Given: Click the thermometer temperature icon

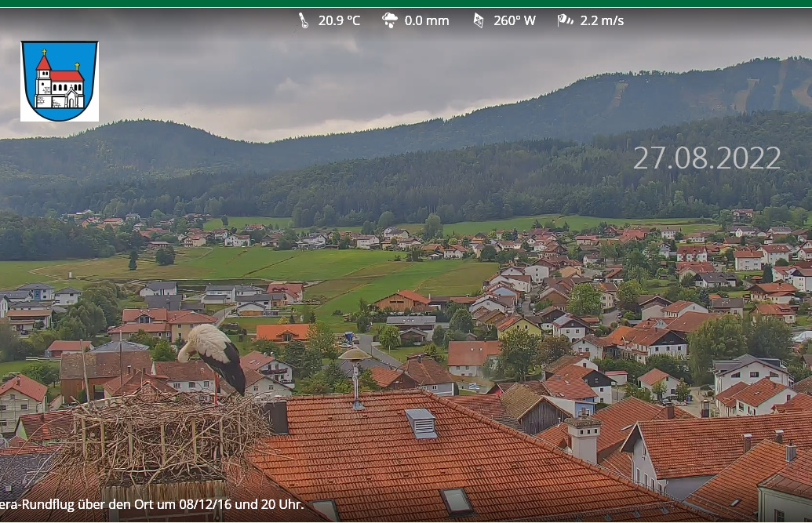Looking at the screenshot, I should 304,20.
